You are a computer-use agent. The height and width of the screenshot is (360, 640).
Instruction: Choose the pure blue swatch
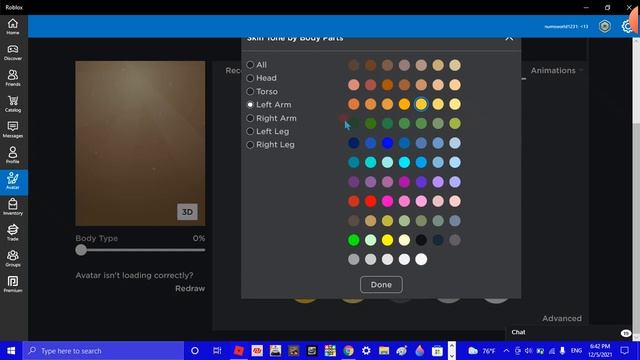click(387, 143)
